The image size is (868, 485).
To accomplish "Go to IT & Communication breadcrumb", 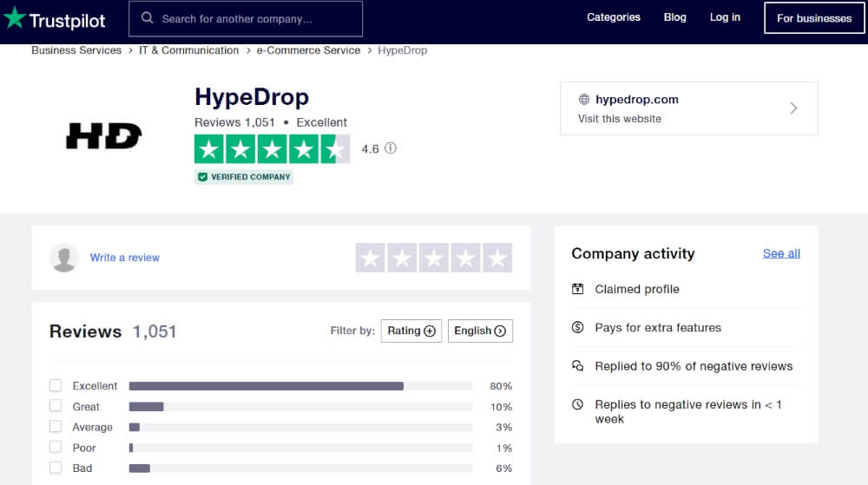I will (x=188, y=50).
